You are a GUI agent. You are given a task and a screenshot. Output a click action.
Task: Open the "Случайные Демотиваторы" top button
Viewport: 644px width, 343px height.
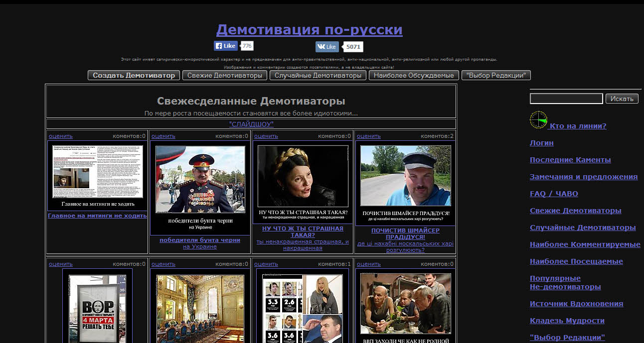pyautogui.click(x=318, y=75)
